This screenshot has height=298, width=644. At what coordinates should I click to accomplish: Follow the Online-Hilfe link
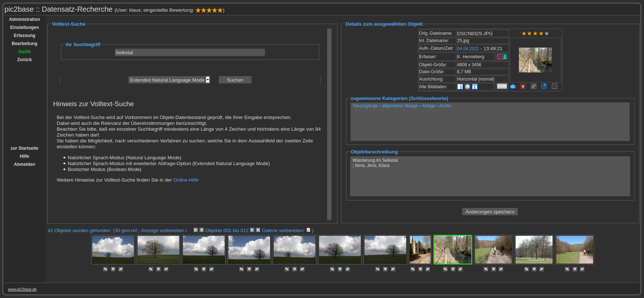coord(186,180)
